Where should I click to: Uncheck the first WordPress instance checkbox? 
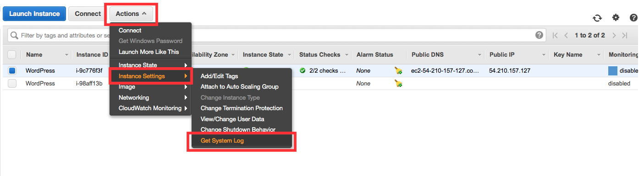pyautogui.click(x=12, y=71)
